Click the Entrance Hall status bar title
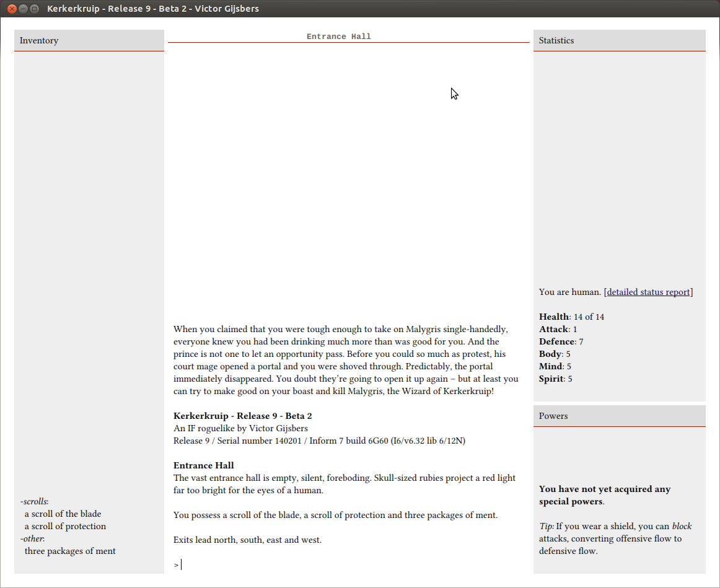 click(339, 37)
